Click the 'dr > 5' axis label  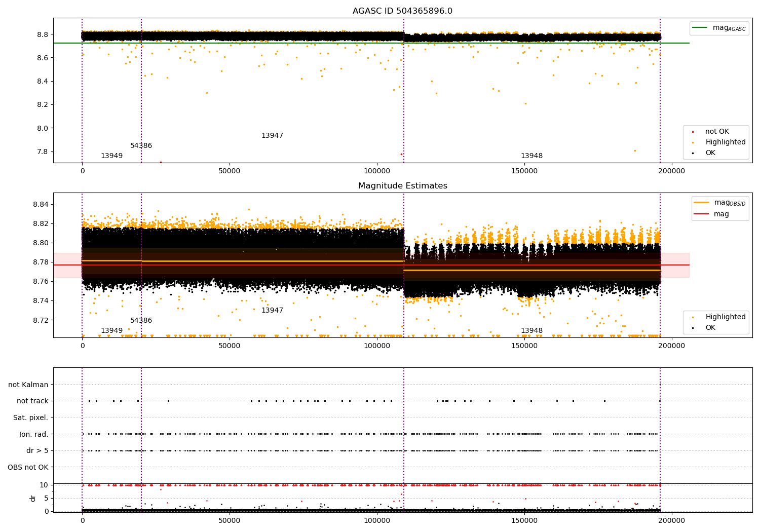tap(37, 451)
